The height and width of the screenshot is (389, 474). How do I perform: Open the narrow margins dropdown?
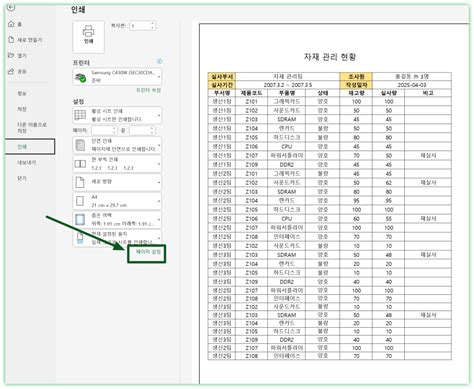tap(117, 219)
